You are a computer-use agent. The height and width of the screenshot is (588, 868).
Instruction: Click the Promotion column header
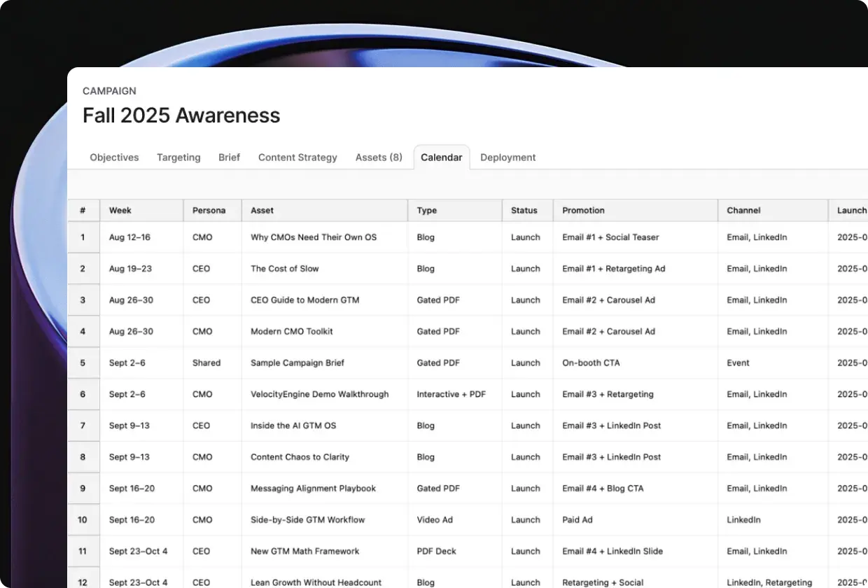636,210
